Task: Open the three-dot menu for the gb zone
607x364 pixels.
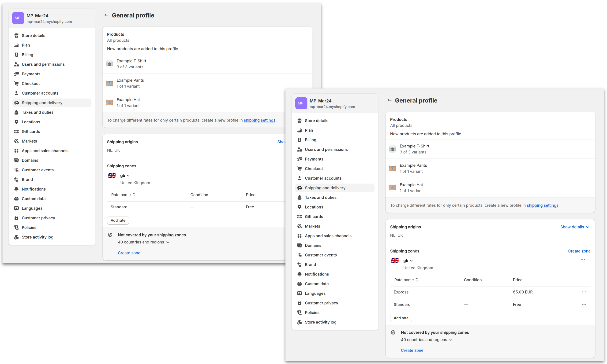Action: [x=582, y=260]
